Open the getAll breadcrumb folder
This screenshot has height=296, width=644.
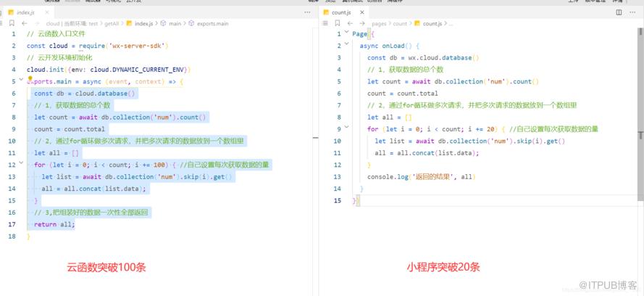pos(112,24)
